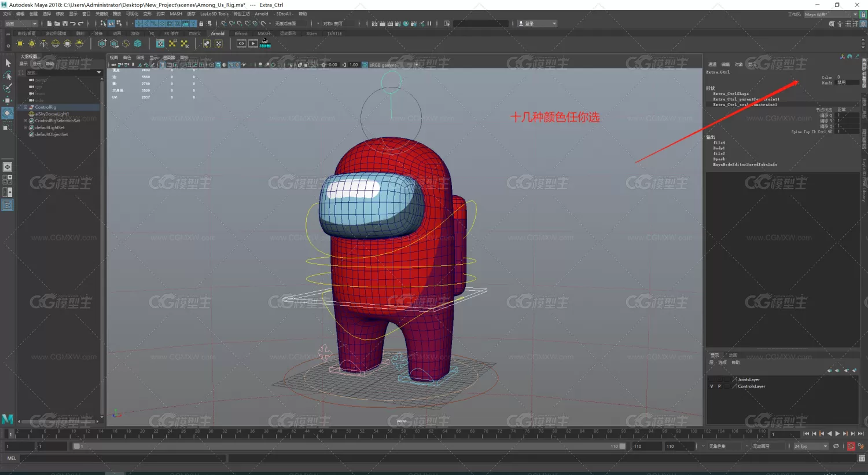
Task: Click the save scene icon
Action: [x=65, y=24]
